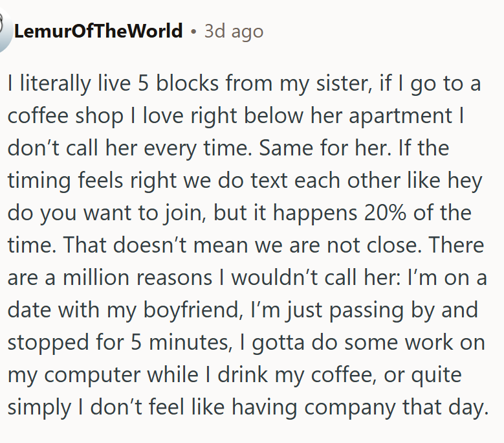Click the word "timing" in the comment
Image resolution: width=504 pixels, height=443 pixels.
pyautogui.click(x=39, y=181)
